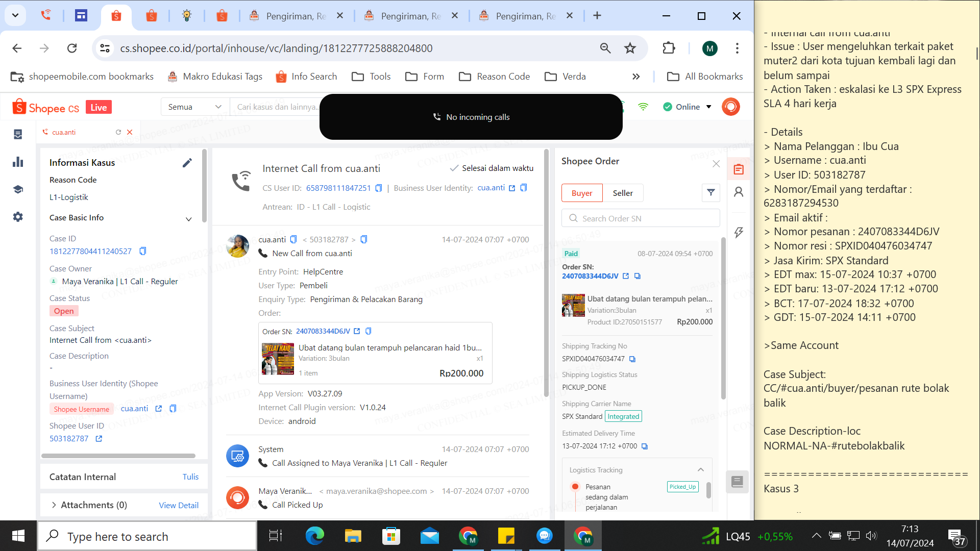Click the edit pencil in Informasi Kasus
Image resolution: width=980 pixels, height=551 pixels.
[187, 163]
